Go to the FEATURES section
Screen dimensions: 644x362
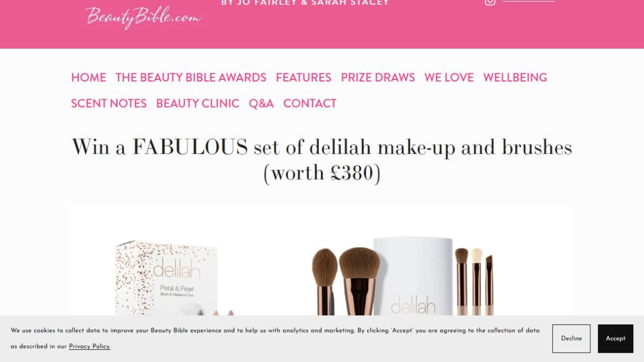pyautogui.click(x=304, y=77)
